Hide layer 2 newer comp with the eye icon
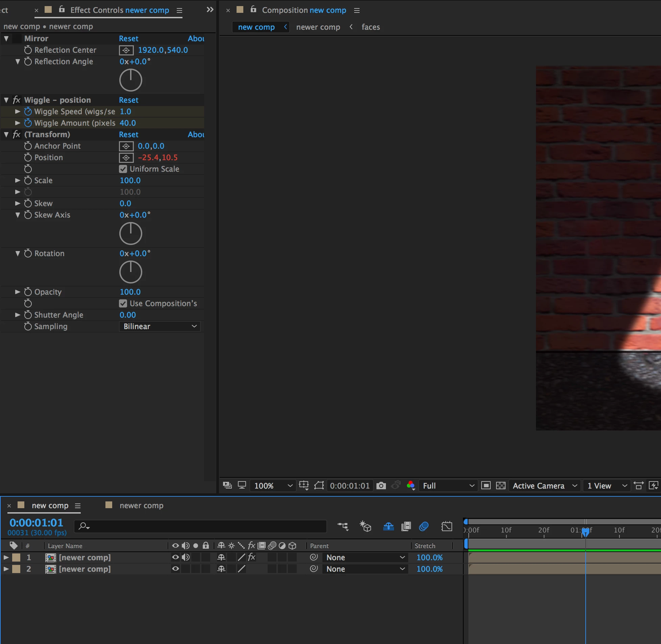661x644 pixels. [x=175, y=569]
